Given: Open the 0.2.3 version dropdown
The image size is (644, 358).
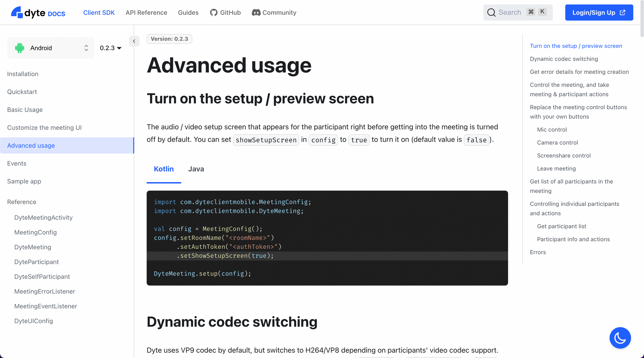Looking at the screenshot, I should 110,48.
